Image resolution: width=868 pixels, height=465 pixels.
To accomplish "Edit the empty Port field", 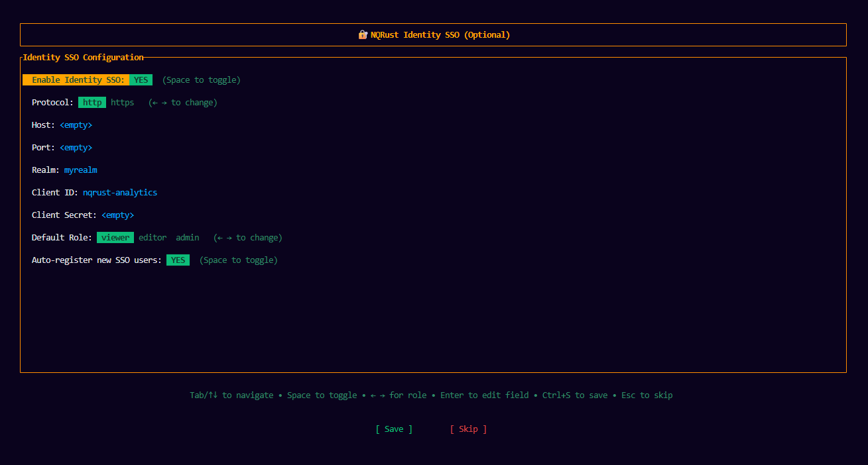I will 76,148.
